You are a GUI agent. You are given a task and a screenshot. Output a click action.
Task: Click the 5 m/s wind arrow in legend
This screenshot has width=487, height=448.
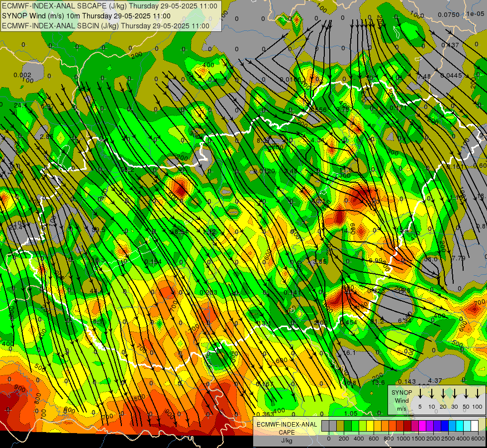(x=420, y=394)
